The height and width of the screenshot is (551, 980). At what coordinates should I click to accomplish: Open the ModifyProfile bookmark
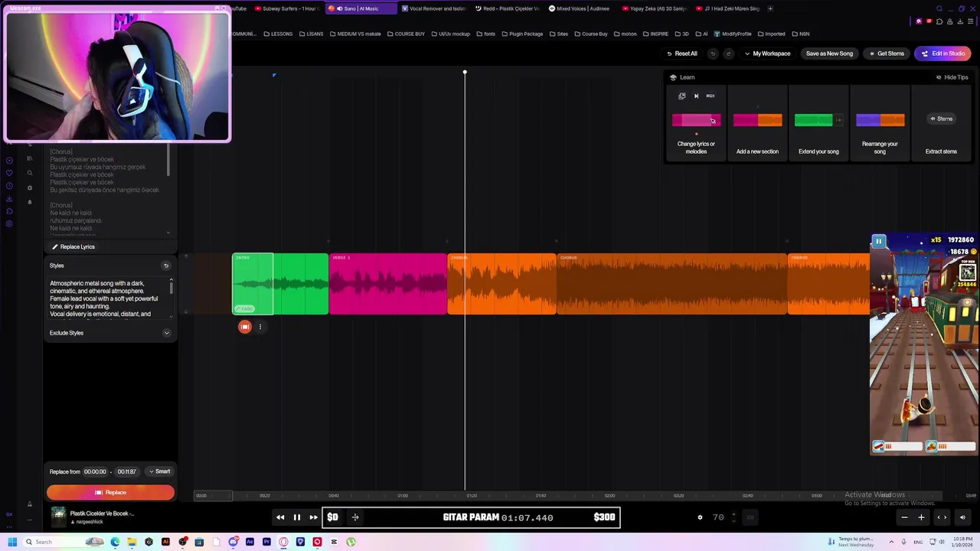click(x=733, y=34)
